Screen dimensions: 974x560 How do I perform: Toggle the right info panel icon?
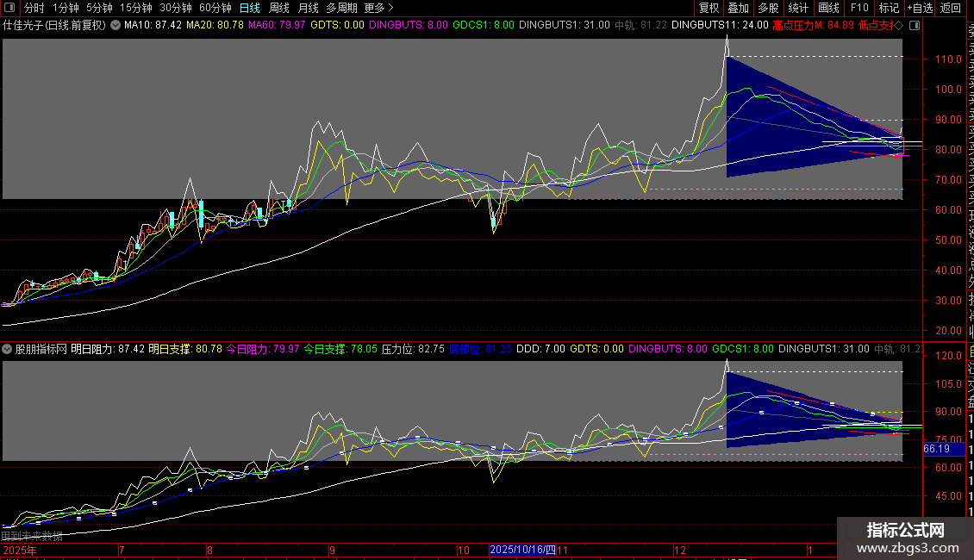pos(915,26)
